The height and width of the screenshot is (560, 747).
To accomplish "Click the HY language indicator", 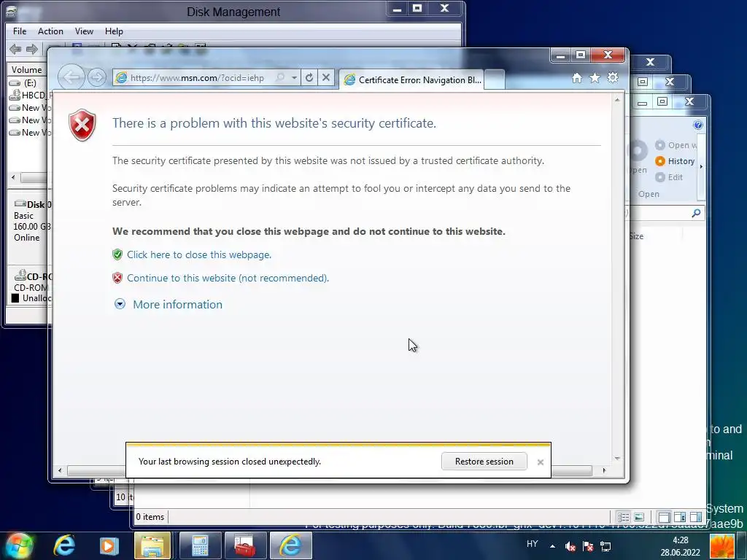I will click(x=532, y=544).
